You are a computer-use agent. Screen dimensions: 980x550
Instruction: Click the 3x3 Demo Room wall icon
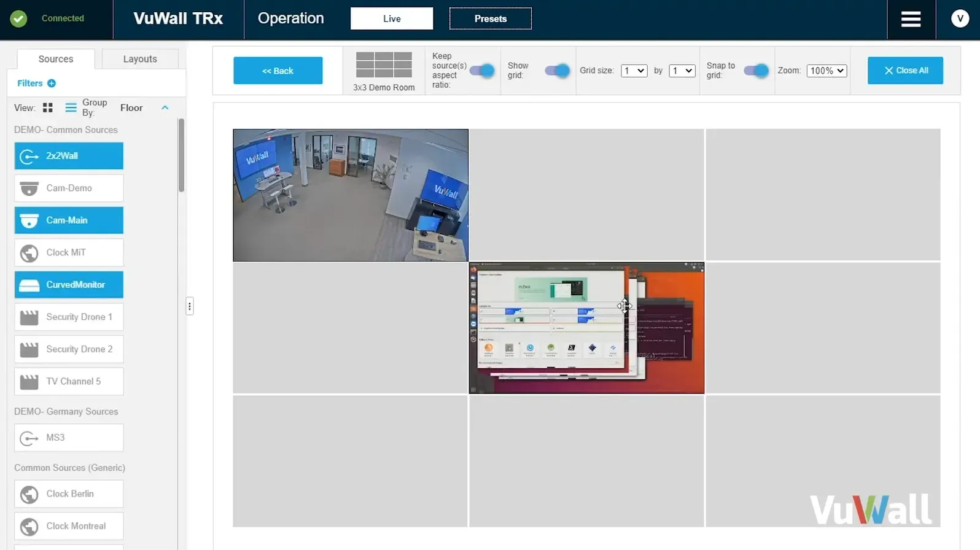tap(384, 65)
